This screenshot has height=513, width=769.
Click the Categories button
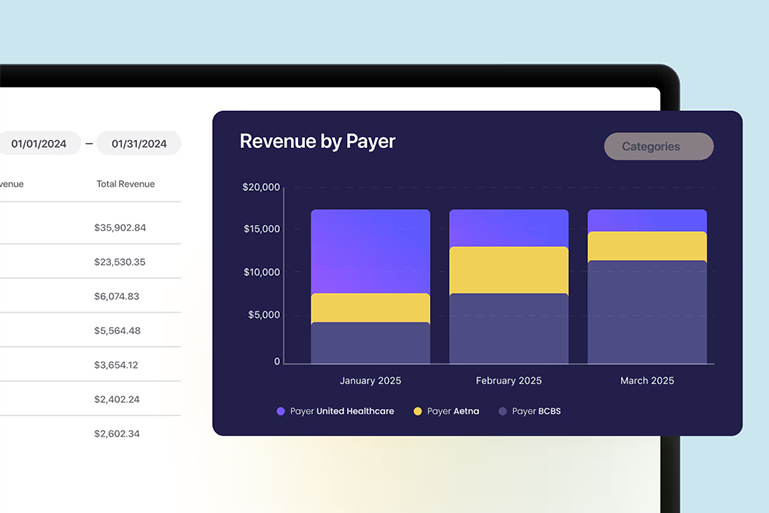coord(659,146)
